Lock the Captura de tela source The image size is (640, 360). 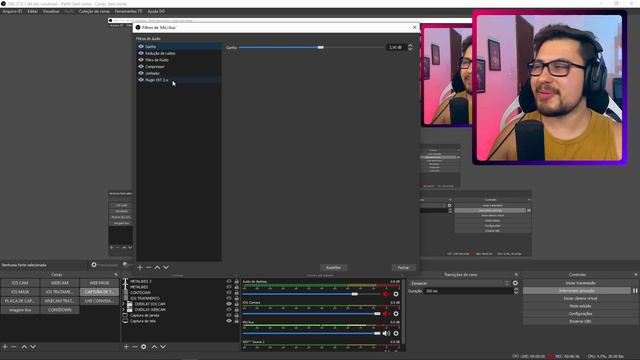(236, 321)
